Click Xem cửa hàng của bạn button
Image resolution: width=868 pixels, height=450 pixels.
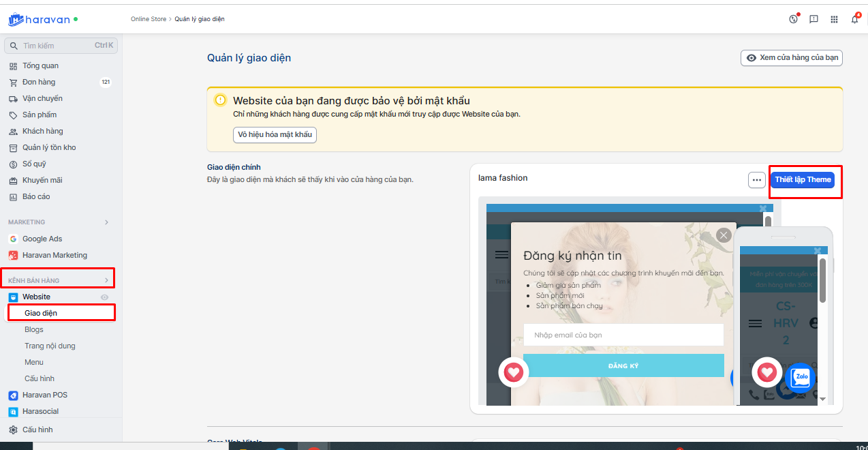(x=792, y=58)
